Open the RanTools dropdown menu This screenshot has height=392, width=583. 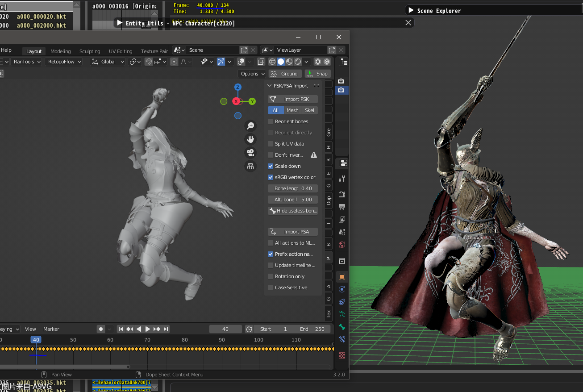27,62
